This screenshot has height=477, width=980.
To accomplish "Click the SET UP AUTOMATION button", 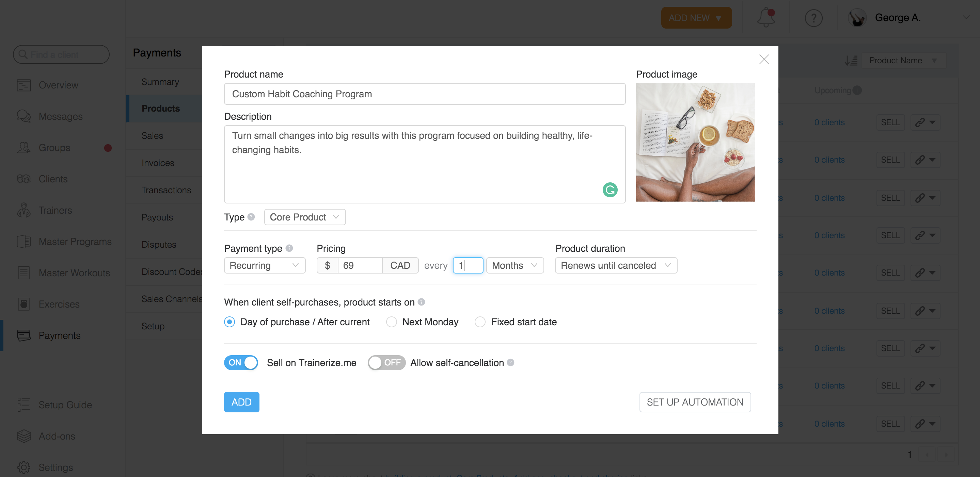I will (x=695, y=402).
